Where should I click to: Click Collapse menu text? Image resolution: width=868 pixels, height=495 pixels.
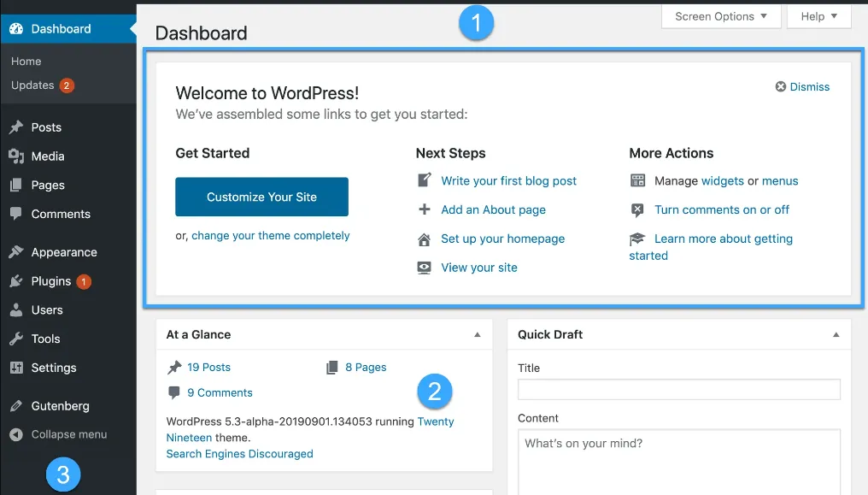(x=69, y=434)
